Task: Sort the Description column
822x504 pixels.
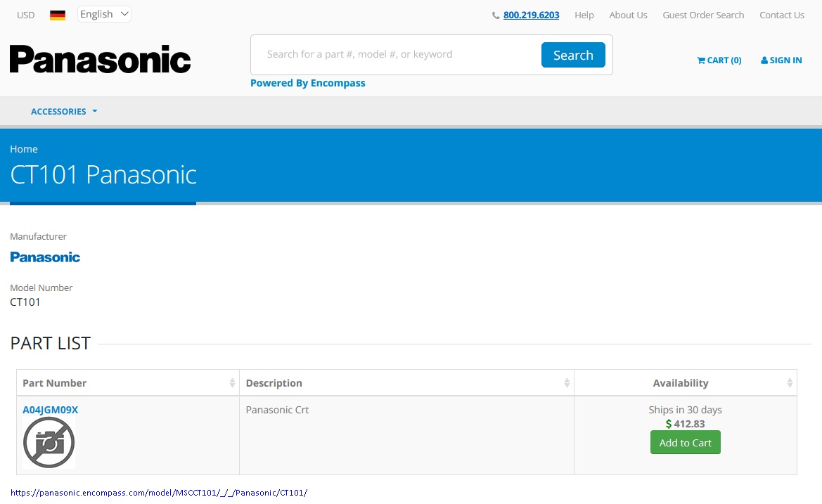Action: 567,383
